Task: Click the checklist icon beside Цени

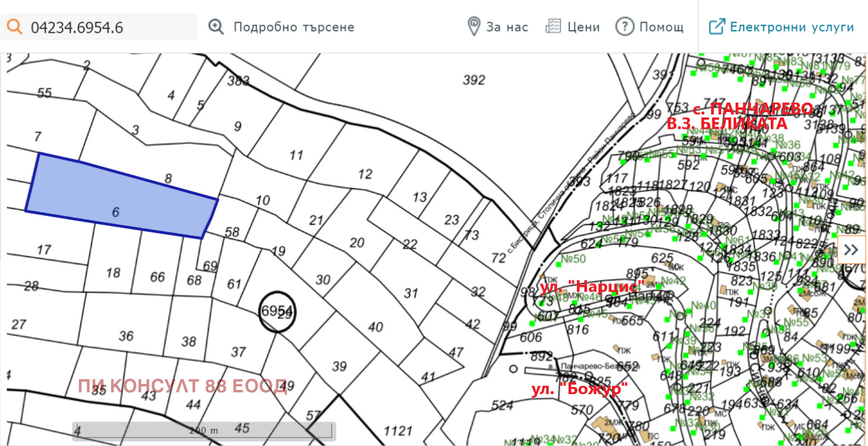Action: point(553,27)
